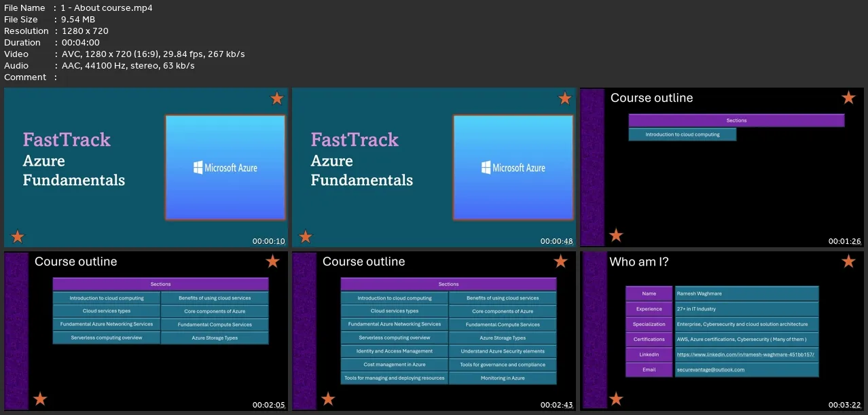Viewport: 868px width, 415px height.
Task: Select the Course outline thumbnail stamped 00:02:05
Action: [146, 331]
